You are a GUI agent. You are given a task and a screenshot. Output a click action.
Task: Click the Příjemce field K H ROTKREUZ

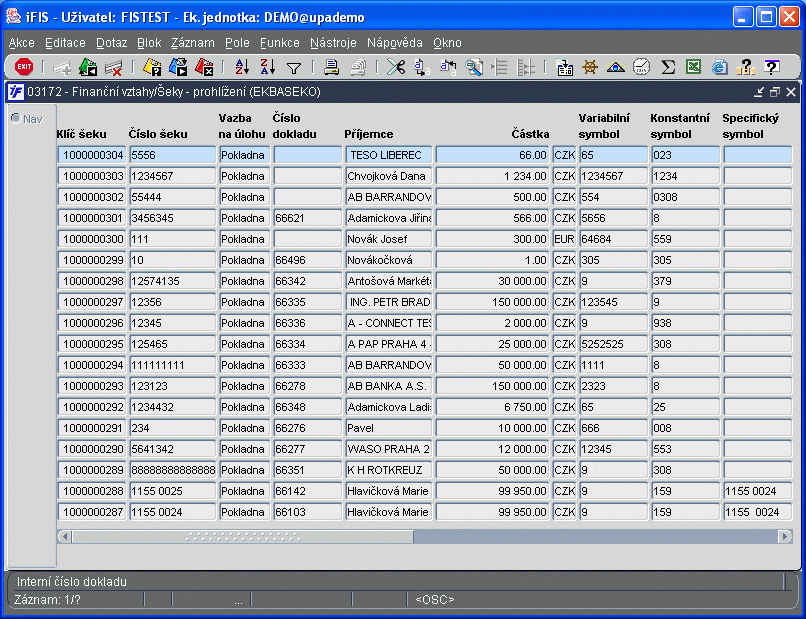coord(389,470)
